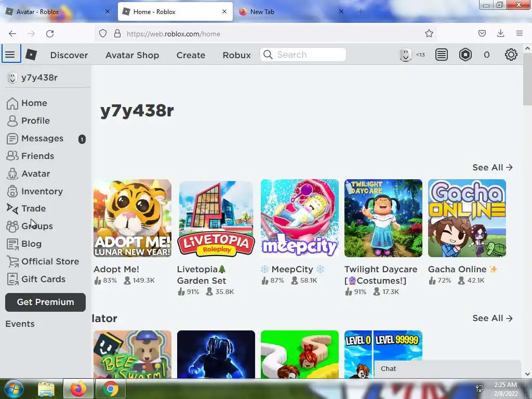Click the taskbar clock showing 2:25 AM
Image resolution: width=532 pixels, height=399 pixels.
[x=505, y=389]
